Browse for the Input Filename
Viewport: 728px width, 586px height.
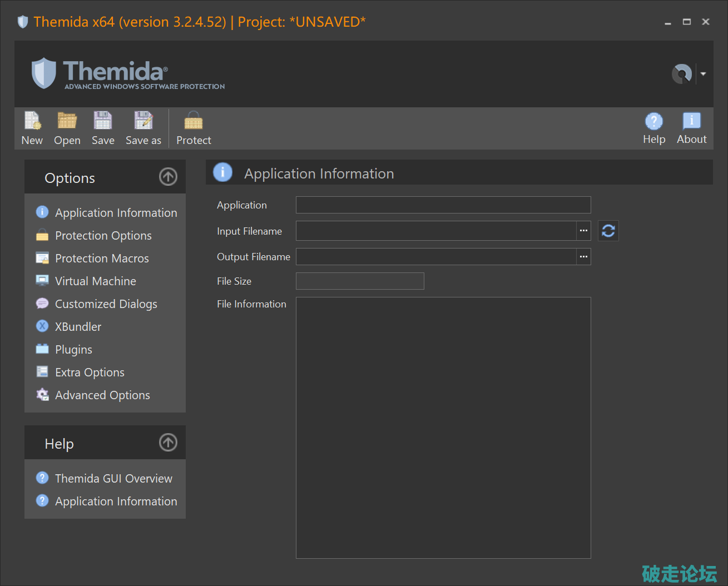[583, 231]
